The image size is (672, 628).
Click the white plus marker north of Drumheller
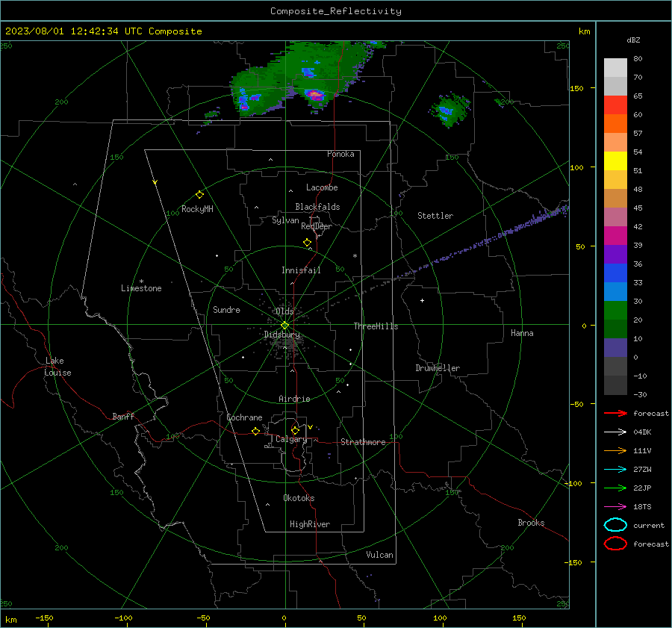tap(422, 300)
